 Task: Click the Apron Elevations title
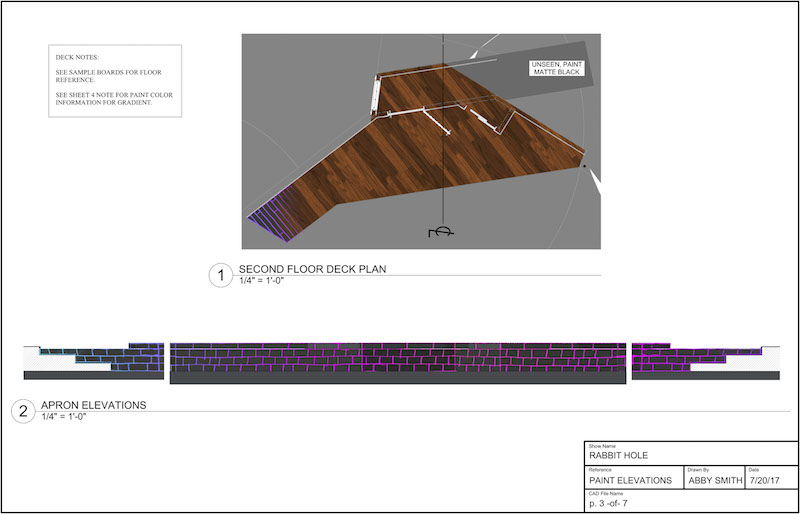pos(93,405)
